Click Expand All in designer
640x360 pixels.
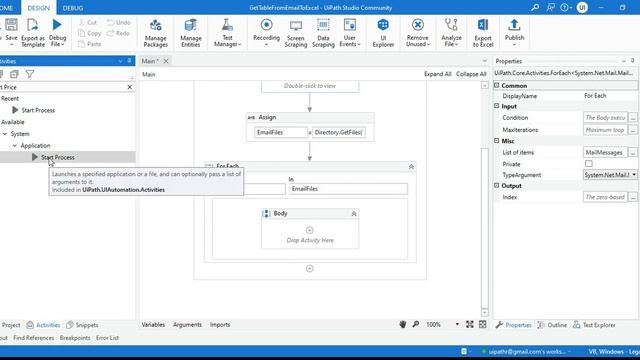click(x=438, y=74)
